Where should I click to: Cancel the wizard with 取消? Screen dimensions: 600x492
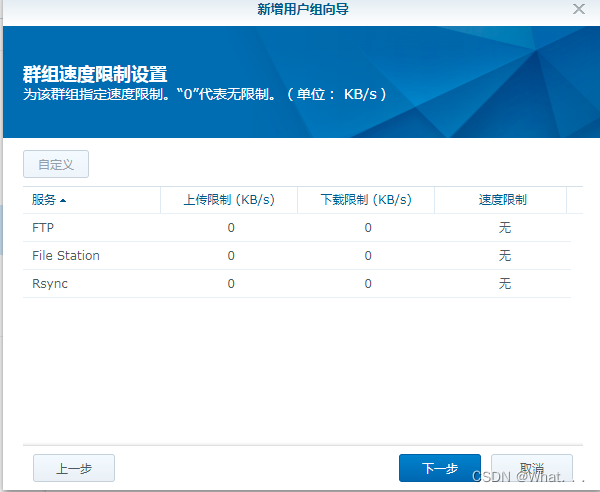532,468
